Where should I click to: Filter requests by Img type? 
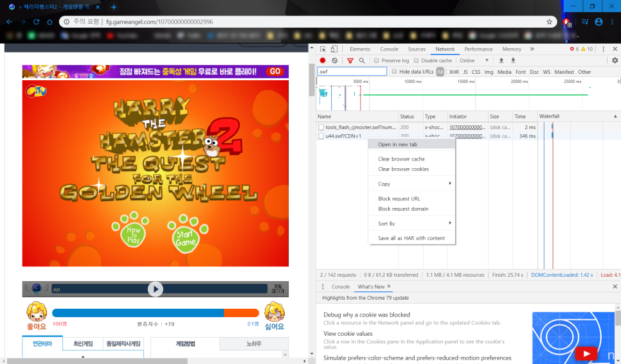489,72
